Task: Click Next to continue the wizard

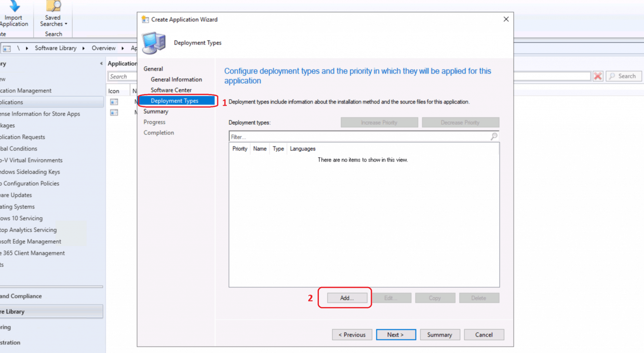Action: [x=396, y=335]
